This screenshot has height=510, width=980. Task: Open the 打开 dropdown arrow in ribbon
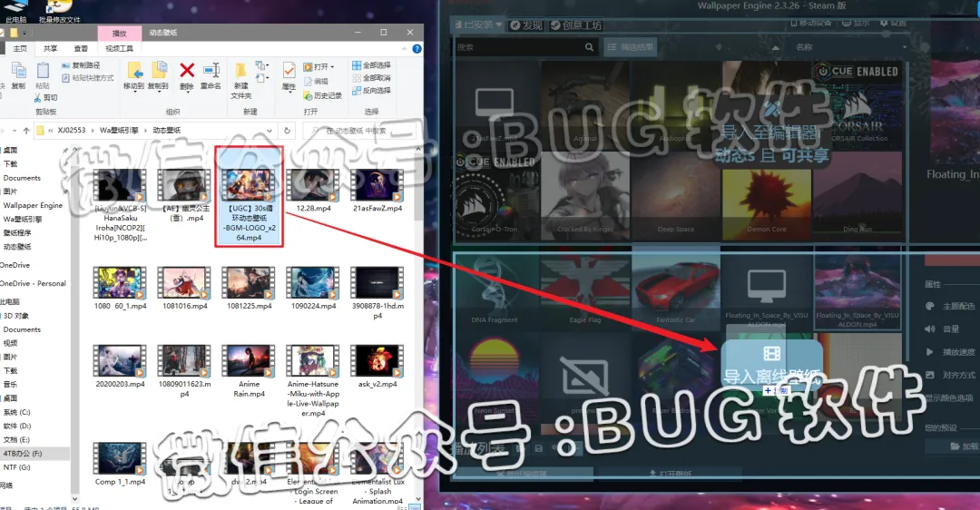tap(332, 67)
